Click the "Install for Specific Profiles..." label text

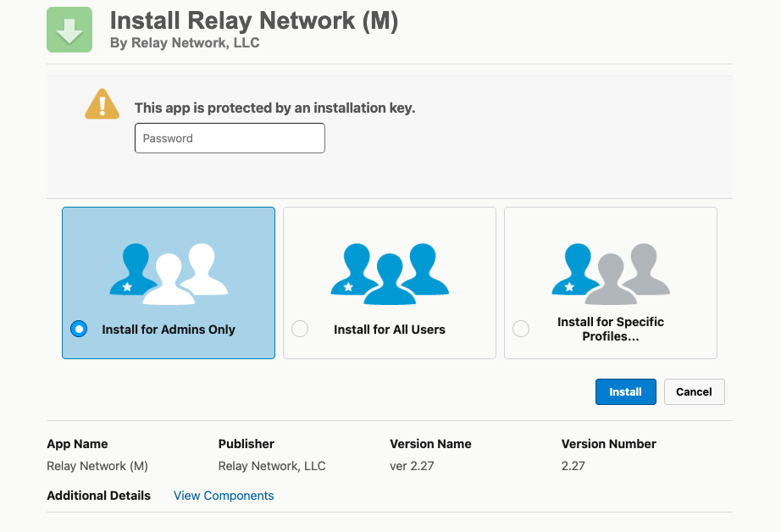(610, 329)
